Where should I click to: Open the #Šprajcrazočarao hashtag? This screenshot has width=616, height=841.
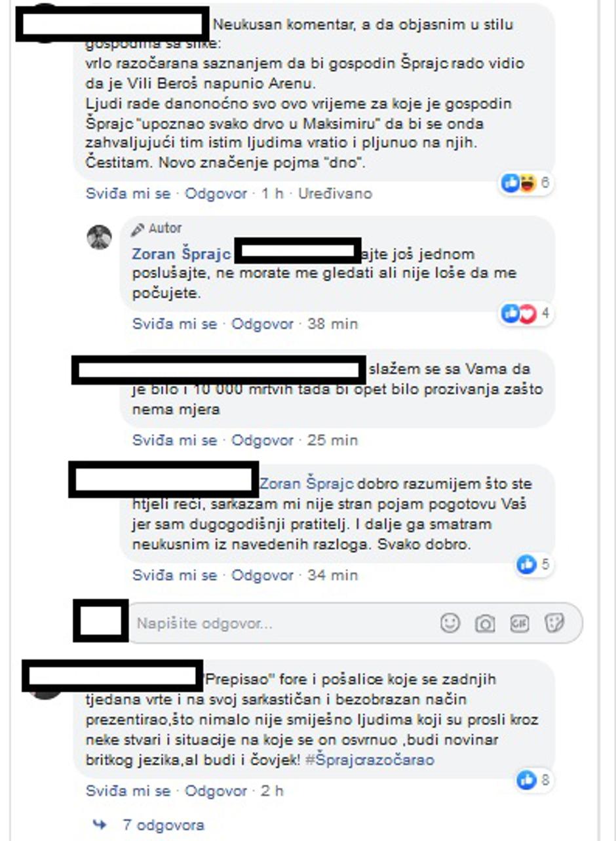click(x=370, y=760)
